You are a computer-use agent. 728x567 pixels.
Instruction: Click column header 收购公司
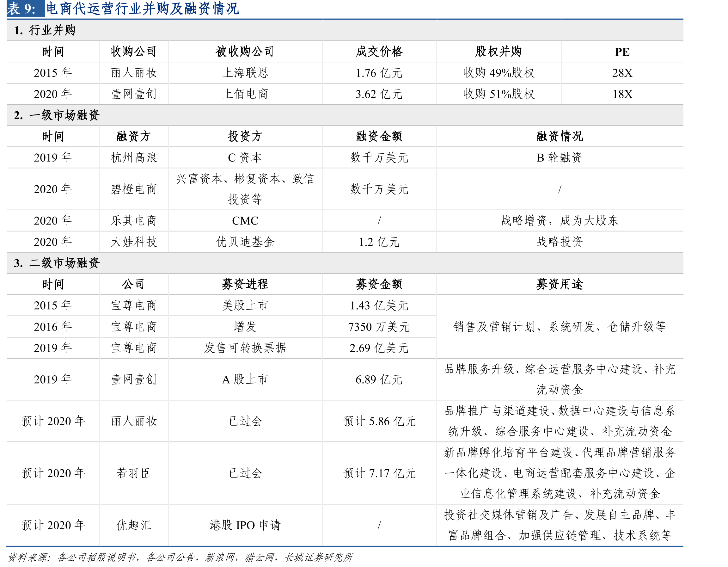[134, 52]
